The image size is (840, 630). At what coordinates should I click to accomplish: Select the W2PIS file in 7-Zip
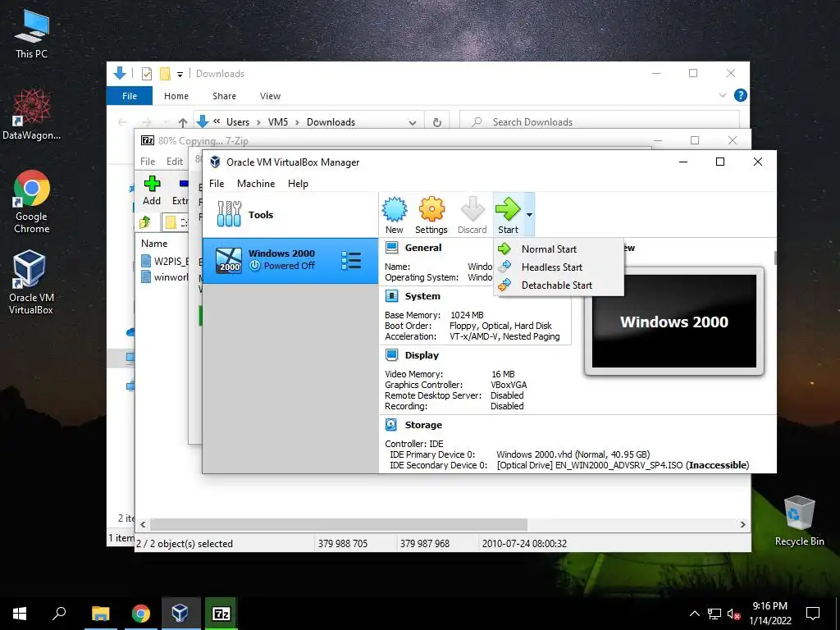click(x=166, y=261)
